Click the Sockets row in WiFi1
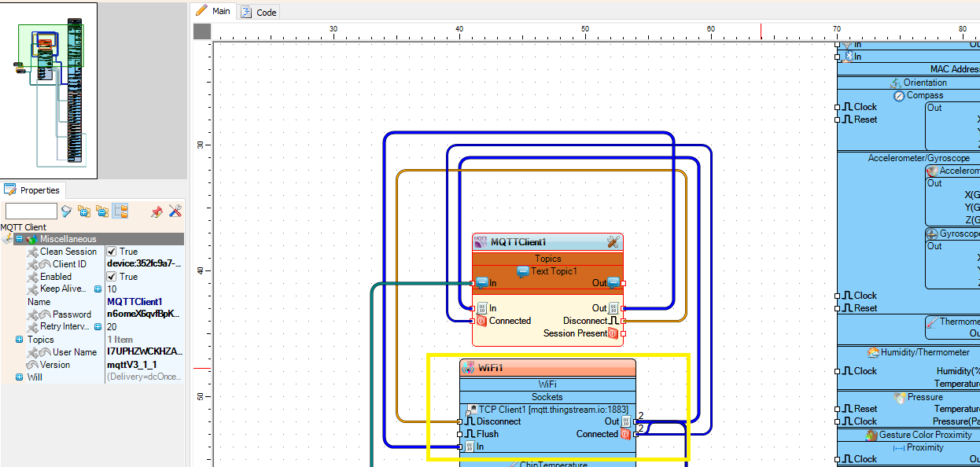This screenshot has height=467, width=980. pyautogui.click(x=547, y=397)
